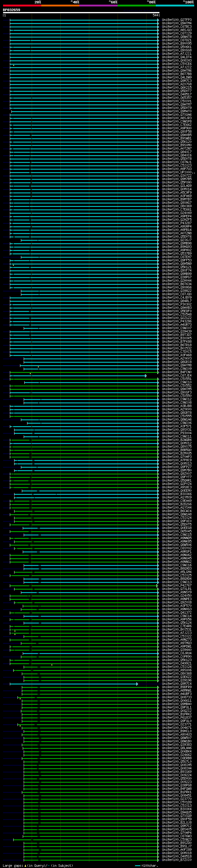Click the purple ~60% identity legend segment
The height and width of the screenshot is (868, 197).
point(99,6)
